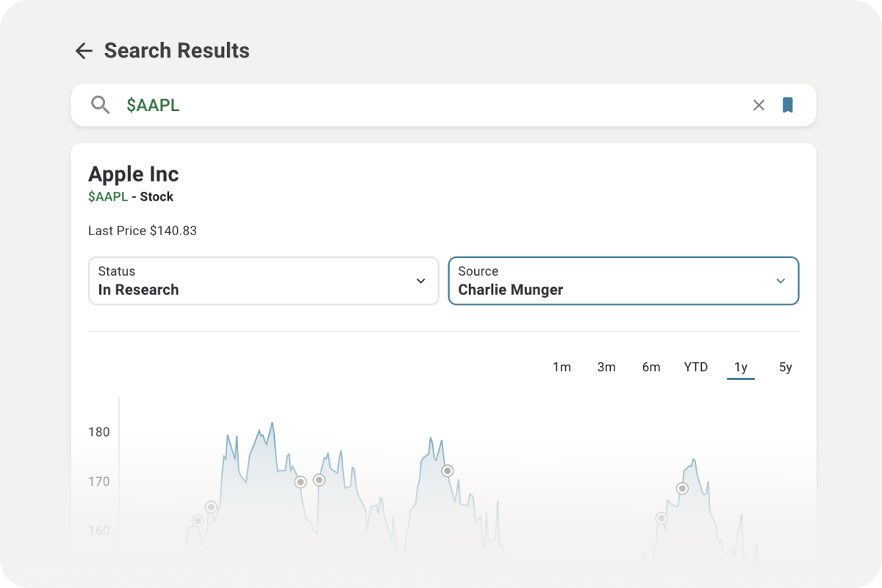
Task: Click the Last Price $140.83 text
Action: pyautogui.click(x=143, y=231)
